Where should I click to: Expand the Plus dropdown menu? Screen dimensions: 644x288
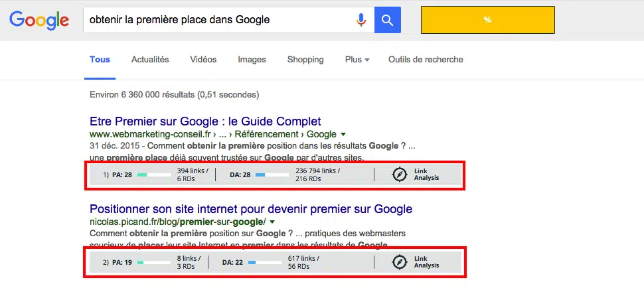pos(357,60)
